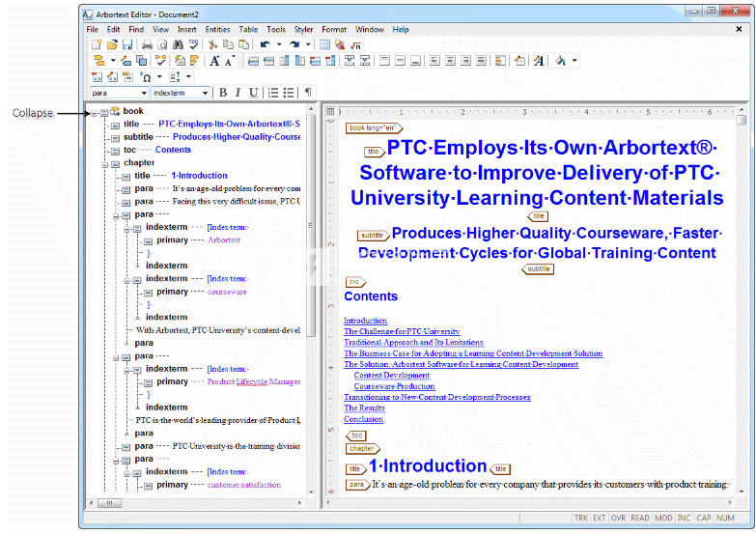Increase font size with the large A icon

click(214, 61)
